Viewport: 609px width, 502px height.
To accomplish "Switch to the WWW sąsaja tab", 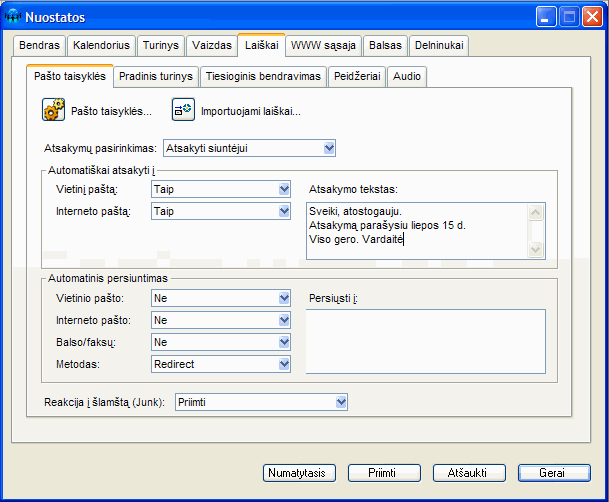I will pos(324,45).
